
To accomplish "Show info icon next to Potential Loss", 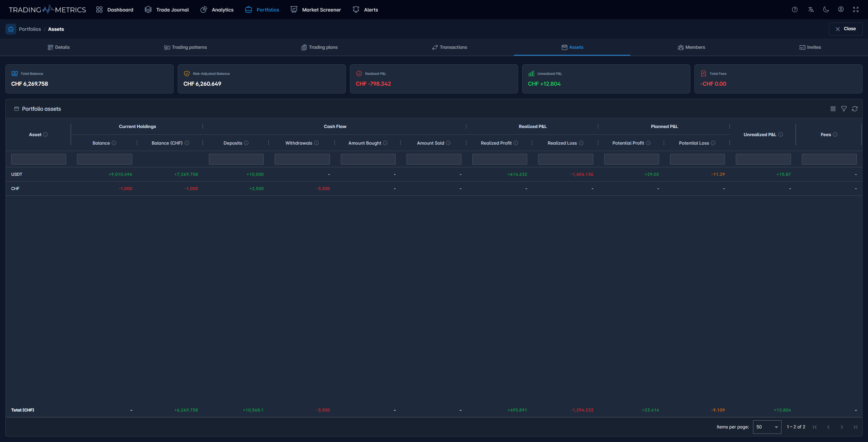I will (x=713, y=143).
